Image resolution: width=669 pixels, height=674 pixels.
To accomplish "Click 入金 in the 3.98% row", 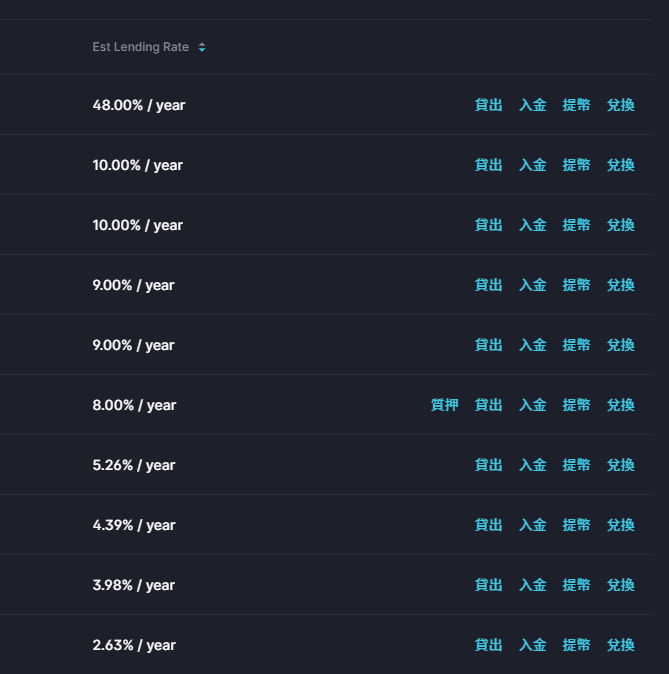I will 533,585.
